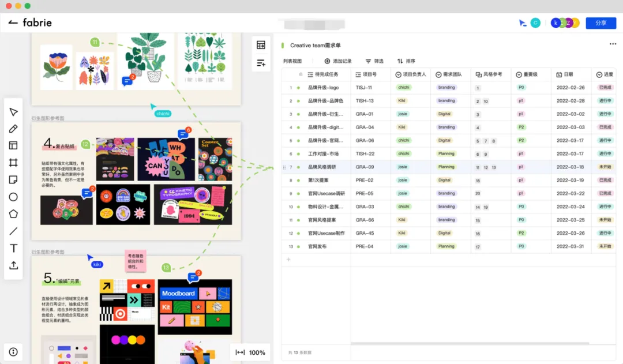The height and width of the screenshot is (364, 623).
Task: Click the 项目负责人 column header
Action: pos(411,74)
